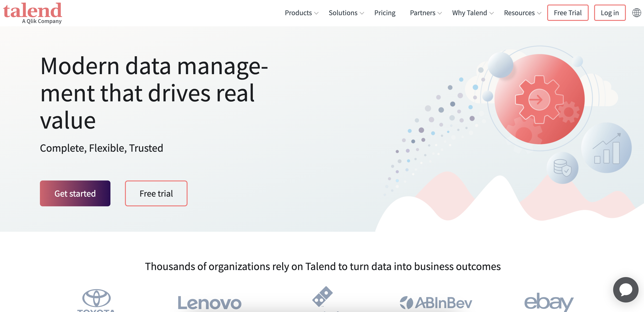The width and height of the screenshot is (644, 312).
Task: Open the Resources menu
Action: (x=519, y=13)
